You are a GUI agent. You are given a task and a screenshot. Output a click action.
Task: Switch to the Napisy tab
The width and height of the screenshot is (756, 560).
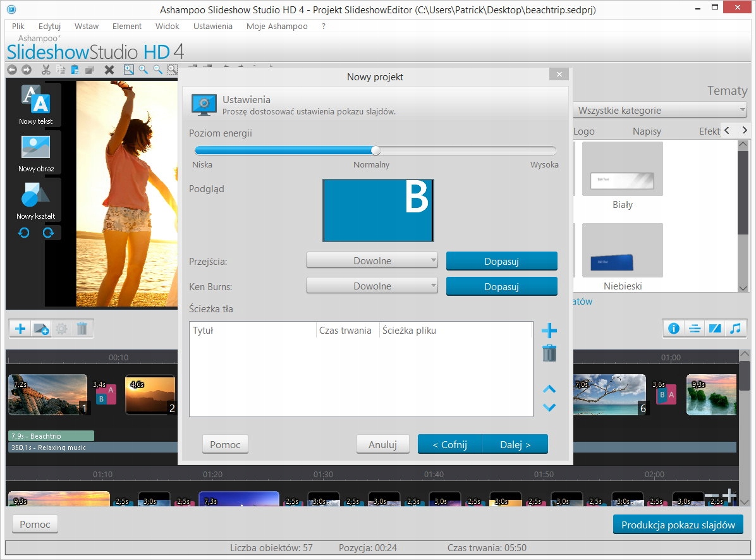click(647, 131)
